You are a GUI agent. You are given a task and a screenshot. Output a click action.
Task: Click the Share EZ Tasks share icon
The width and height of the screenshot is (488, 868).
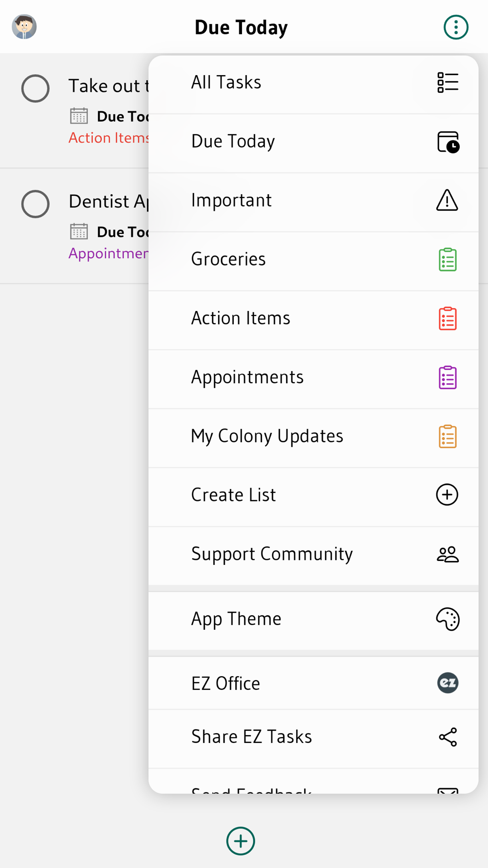coord(447,737)
